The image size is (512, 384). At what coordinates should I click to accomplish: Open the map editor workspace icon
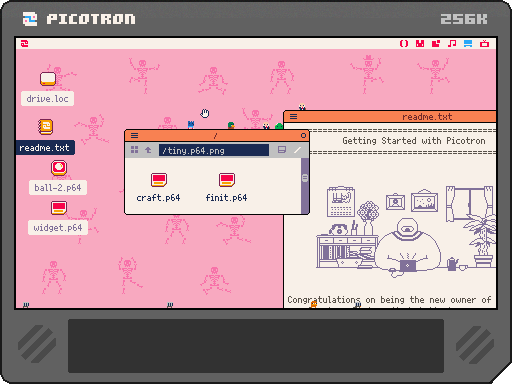(x=436, y=43)
